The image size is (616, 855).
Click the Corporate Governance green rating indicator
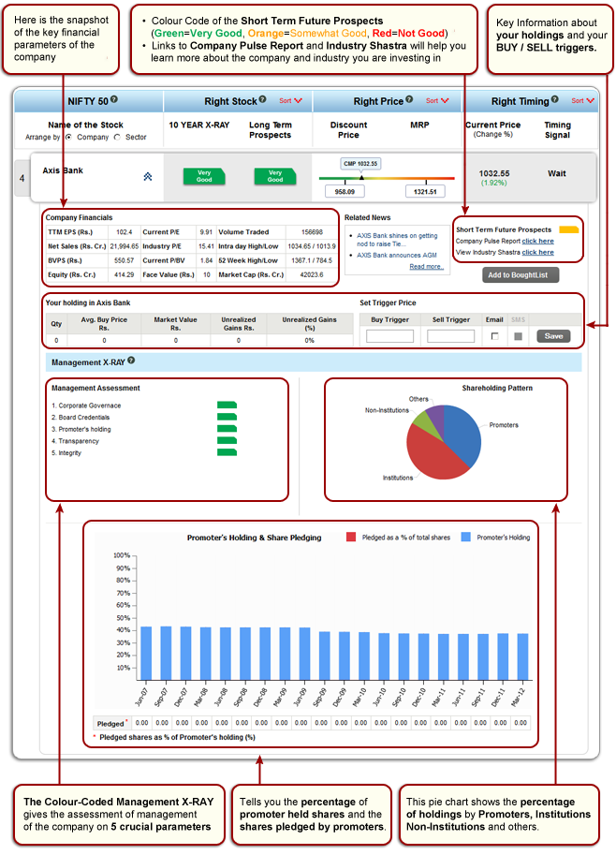point(227,405)
